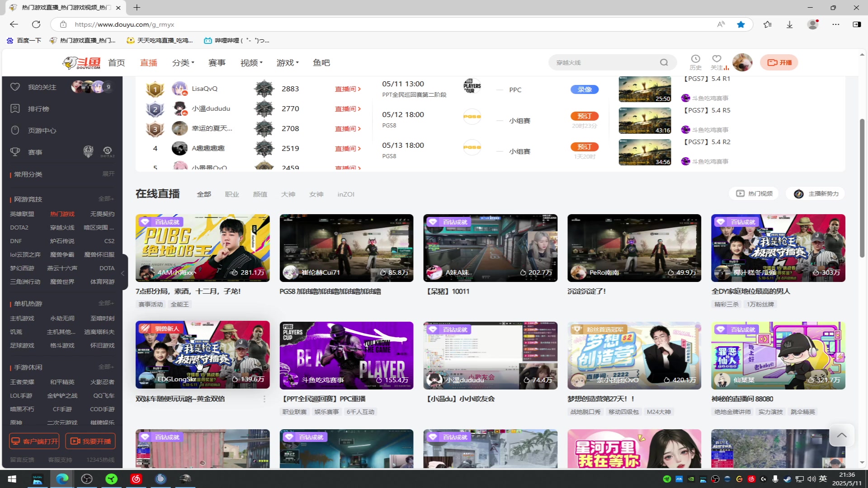Click 直播间 link for A趣趣趣趣
Screen dimensions: 868x488
pos(348,149)
